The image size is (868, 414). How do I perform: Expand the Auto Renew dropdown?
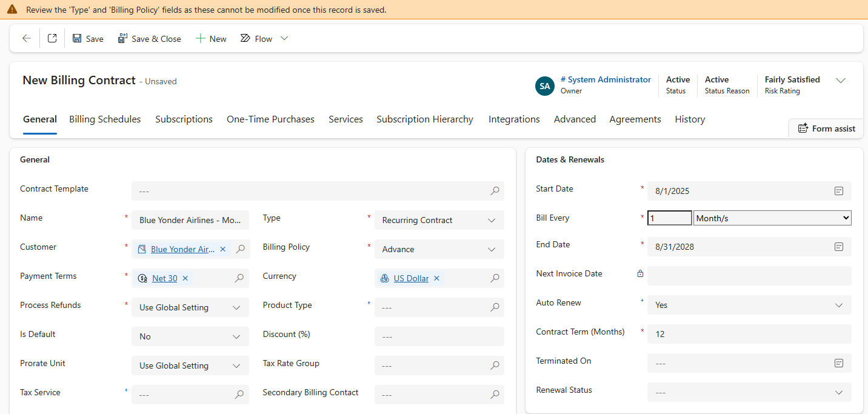point(749,305)
